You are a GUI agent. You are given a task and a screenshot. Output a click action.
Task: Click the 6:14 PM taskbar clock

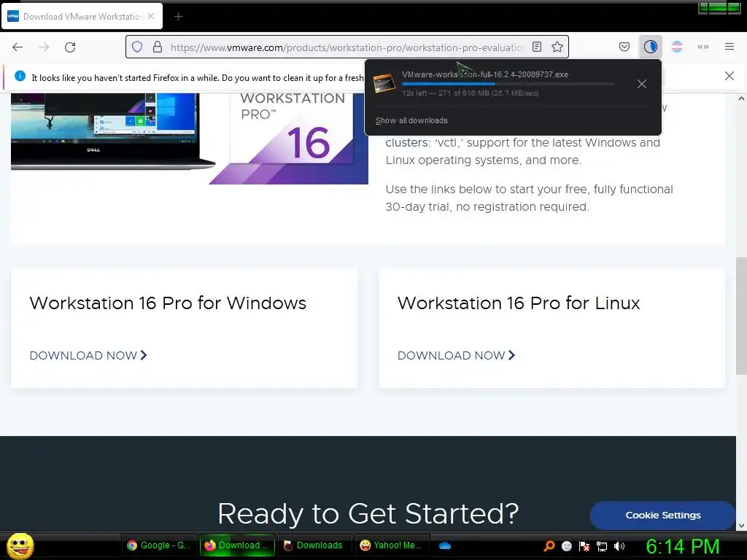682,545
